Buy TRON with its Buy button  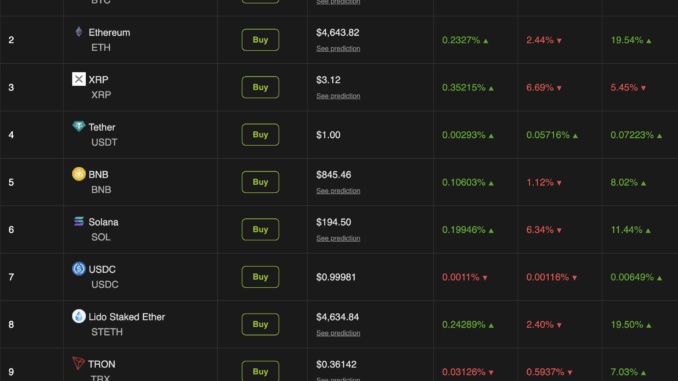coord(260,371)
